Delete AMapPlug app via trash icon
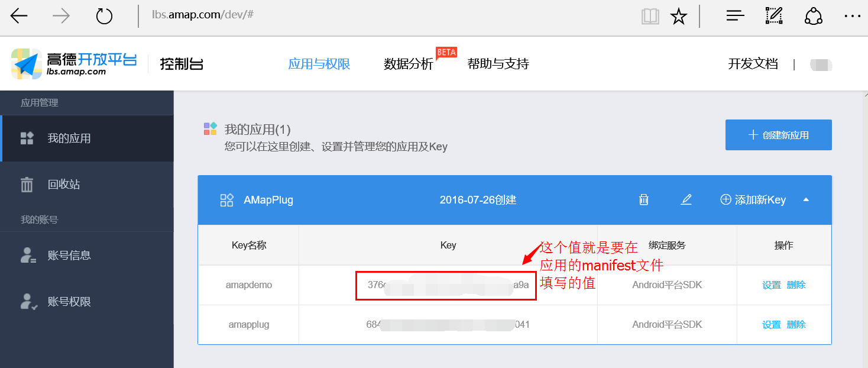This screenshot has height=368, width=868. pos(644,200)
